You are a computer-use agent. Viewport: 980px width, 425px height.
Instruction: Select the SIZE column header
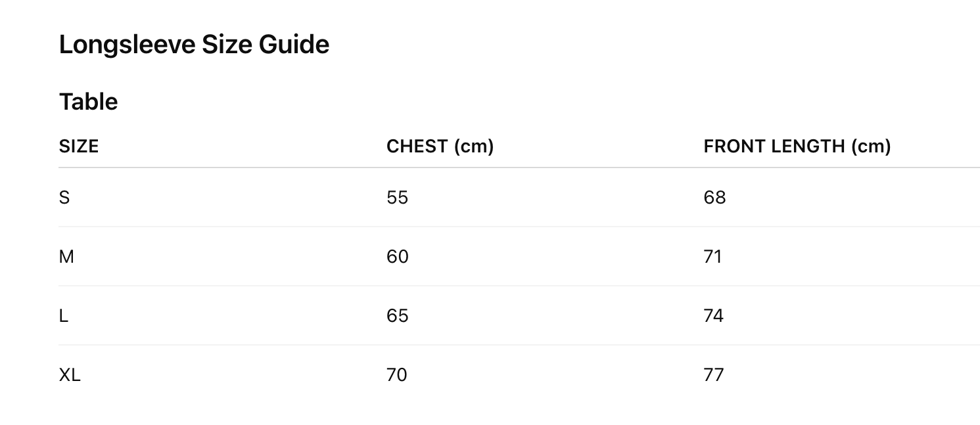click(79, 146)
